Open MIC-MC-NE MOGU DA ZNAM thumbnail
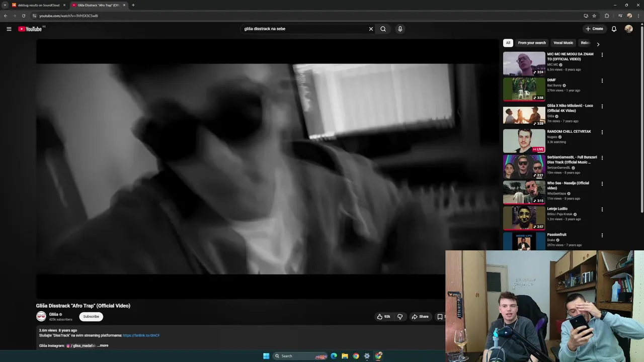 (x=524, y=63)
